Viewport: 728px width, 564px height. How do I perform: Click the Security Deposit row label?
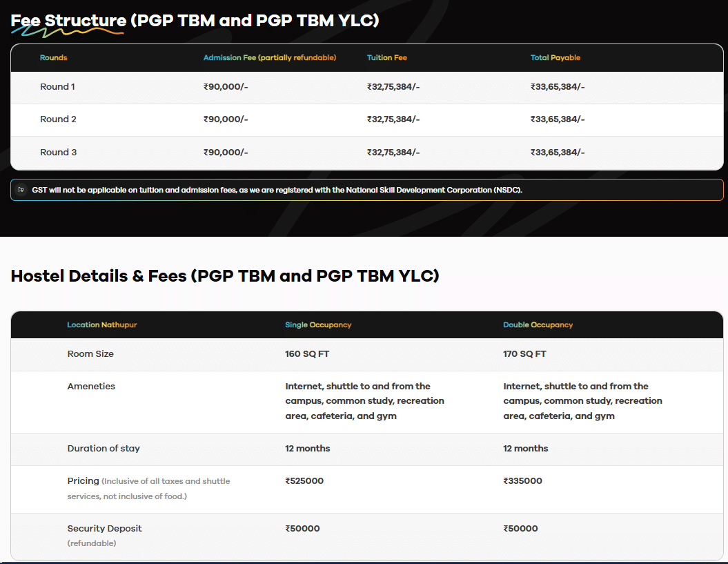tap(104, 529)
